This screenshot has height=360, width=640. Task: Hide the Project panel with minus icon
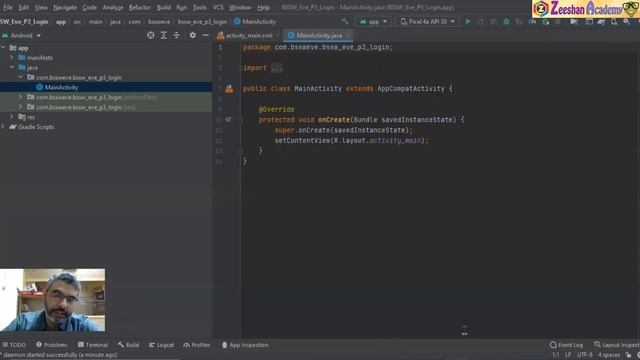tap(205, 36)
